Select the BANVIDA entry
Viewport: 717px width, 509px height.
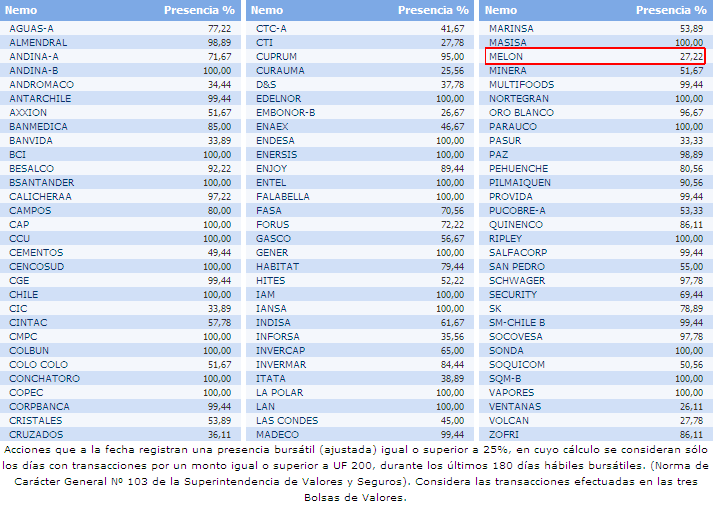31,141
